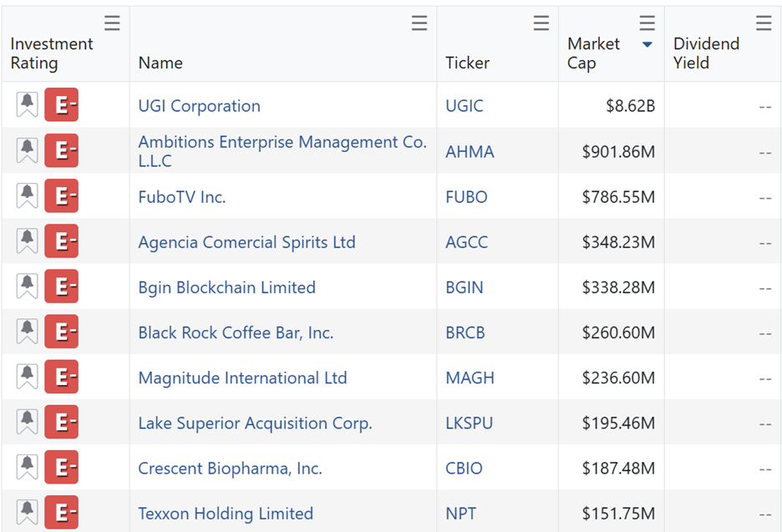The height and width of the screenshot is (532, 782).
Task: Open the Investment Rating column menu
Action: tap(112, 23)
